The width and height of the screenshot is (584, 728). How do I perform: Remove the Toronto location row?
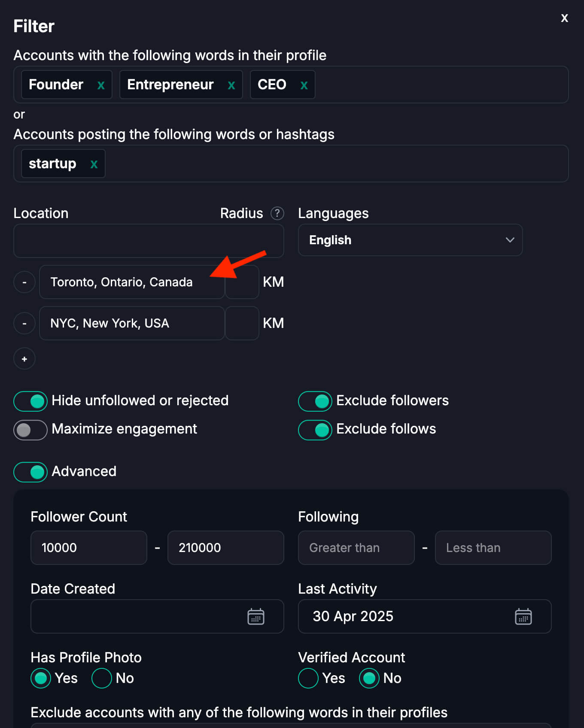(24, 282)
